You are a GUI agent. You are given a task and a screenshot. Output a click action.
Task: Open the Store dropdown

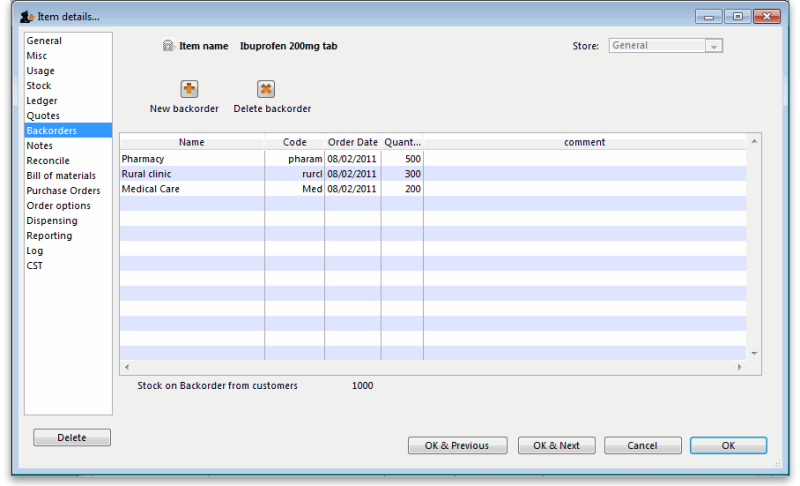pos(714,46)
